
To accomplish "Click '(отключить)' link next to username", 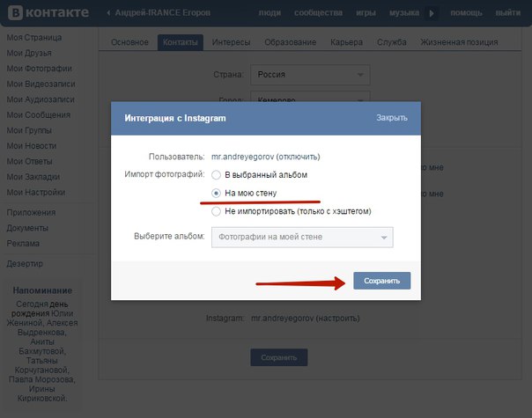I will 298,157.
